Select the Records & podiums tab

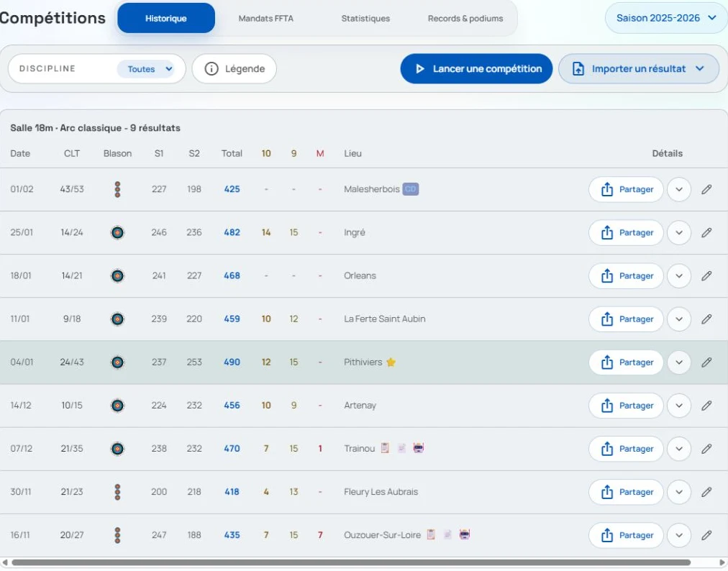tap(465, 19)
